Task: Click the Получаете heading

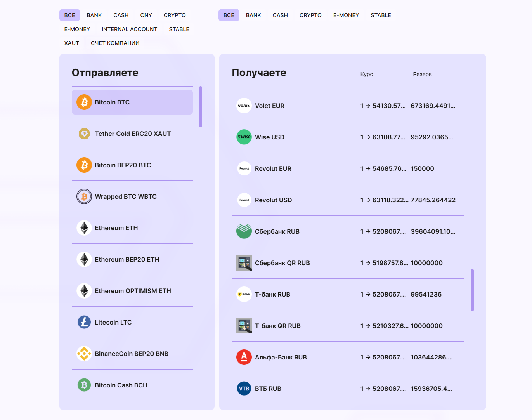Action: [x=259, y=73]
